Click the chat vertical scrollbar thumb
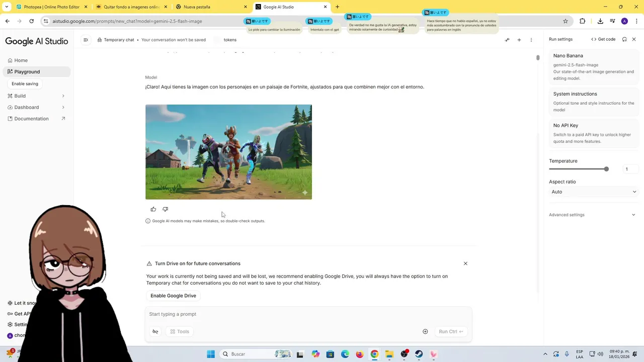Viewport: 644px width, 362px height. (x=538, y=58)
